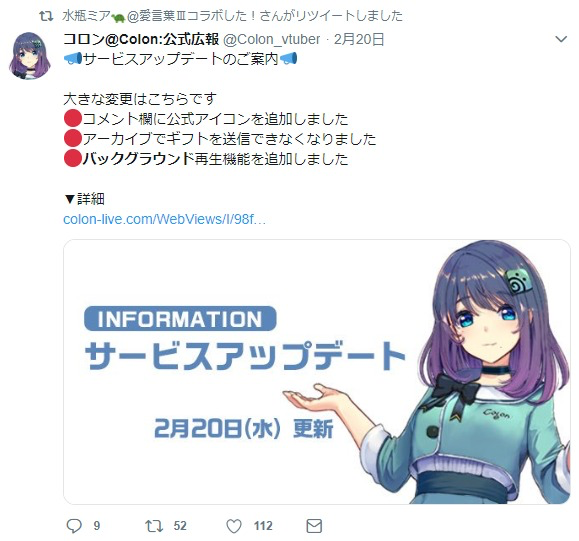579x541 pixels.
Task: Click the サービスアップデートのご案内 tweet headline
Action: (180, 59)
